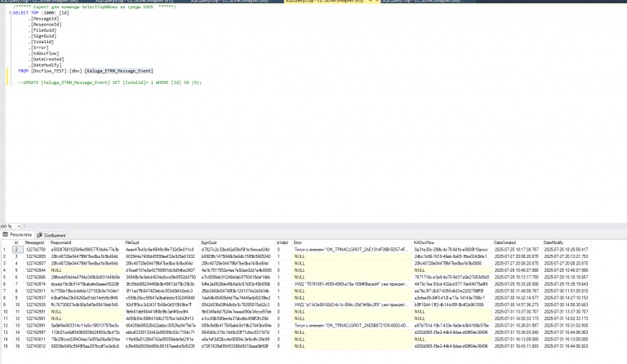
Task: Select the IsValid column header
Action: pyautogui.click(x=283, y=242)
